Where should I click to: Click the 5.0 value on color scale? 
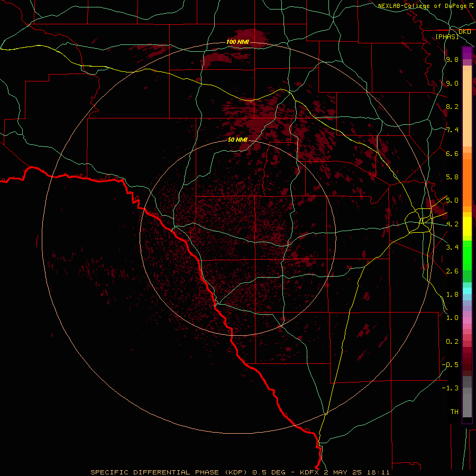452,200
